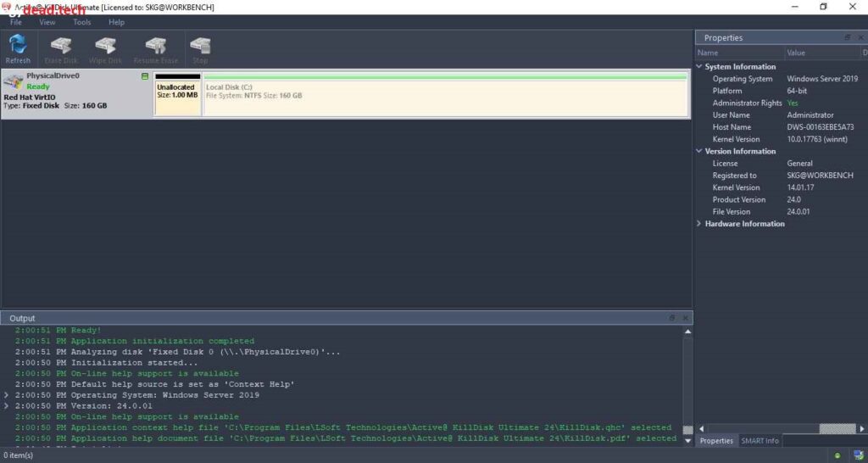Image resolution: width=868 pixels, height=463 pixels.
Task: Collapse the System Information section
Action: pos(699,66)
